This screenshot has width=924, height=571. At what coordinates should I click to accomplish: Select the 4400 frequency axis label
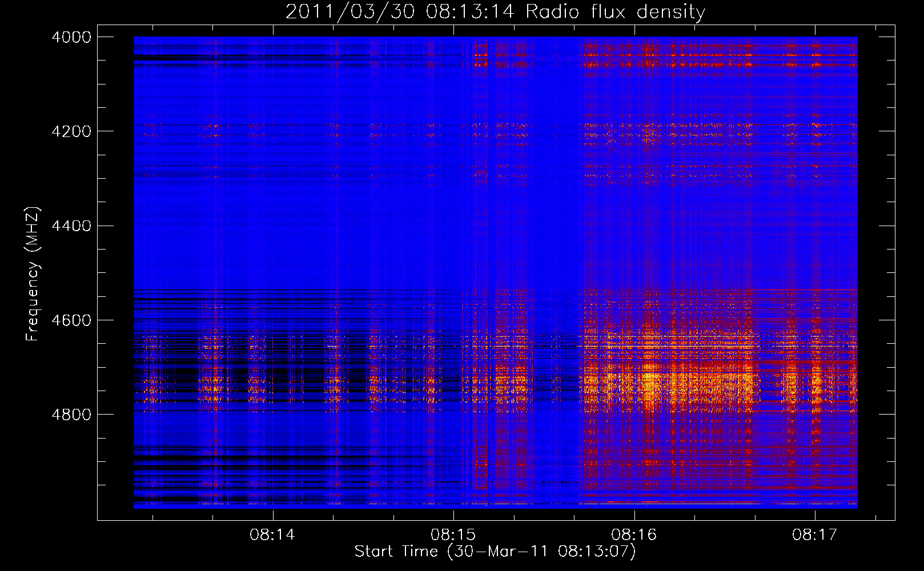(71, 226)
